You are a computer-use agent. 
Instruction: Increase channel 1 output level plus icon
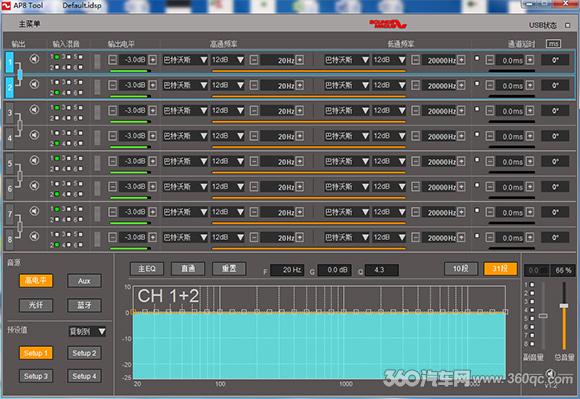click(x=152, y=60)
